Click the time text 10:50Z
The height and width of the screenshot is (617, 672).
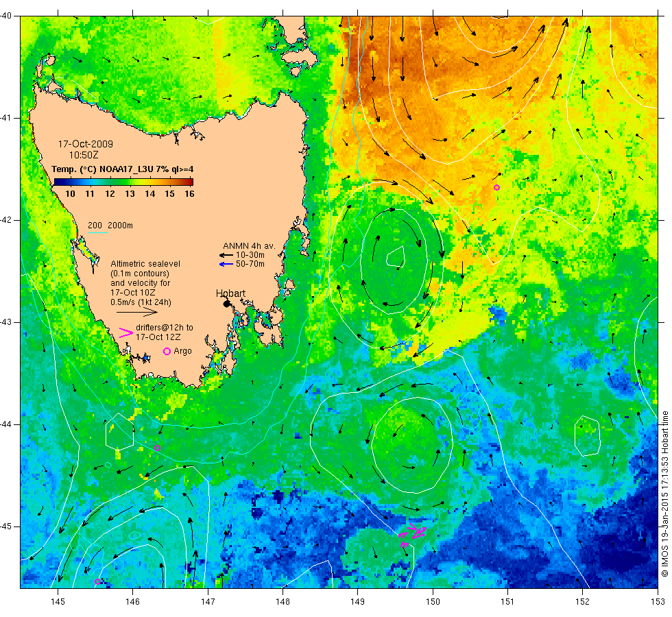84,155
